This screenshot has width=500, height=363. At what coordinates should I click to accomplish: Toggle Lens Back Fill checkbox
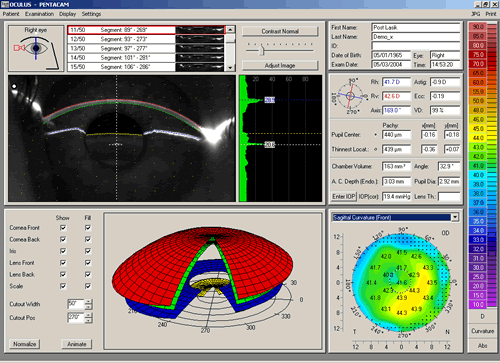[x=88, y=274]
